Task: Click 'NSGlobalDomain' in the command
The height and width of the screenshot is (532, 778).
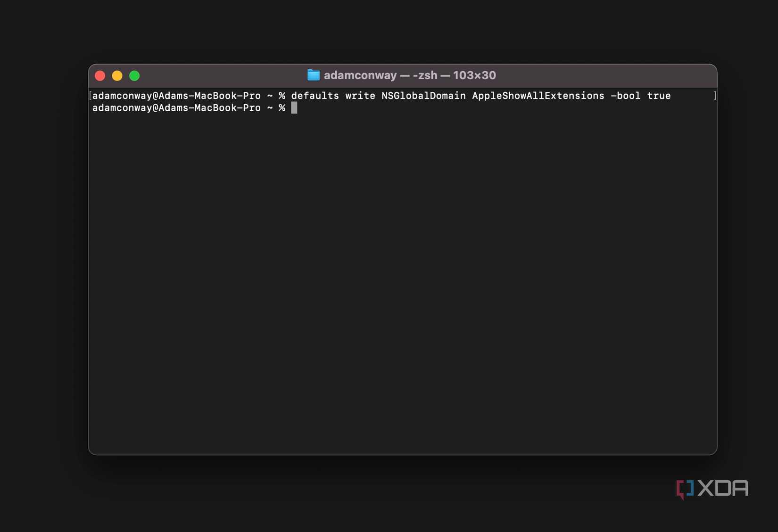Action: click(x=423, y=96)
